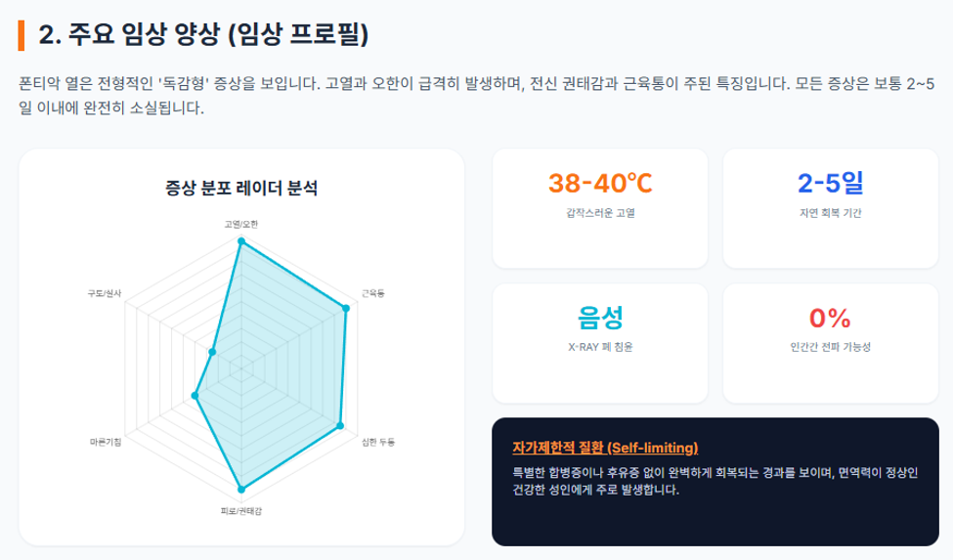Viewport: 953px width, 560px height.
Task: Click the 증상 분포 레이더 분석 chart title
Action: coord(241,188)
